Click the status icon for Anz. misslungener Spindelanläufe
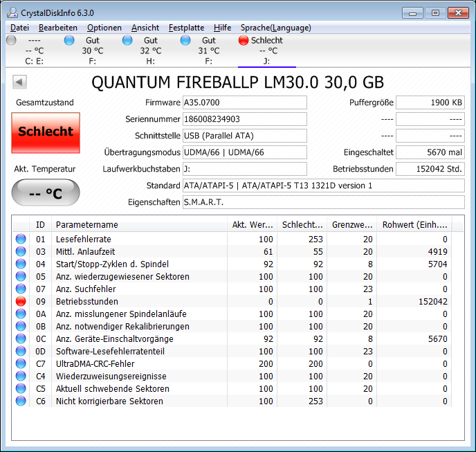The width and height of the screenshot is (476, 452). (21, 314)
